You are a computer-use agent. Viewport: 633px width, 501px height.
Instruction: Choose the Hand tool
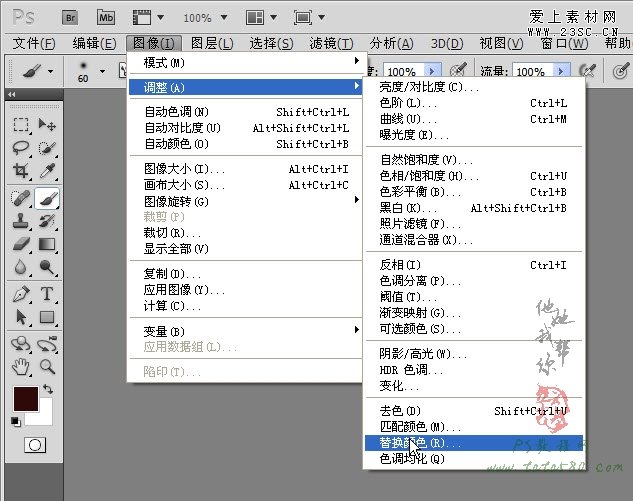pos(21,366)
